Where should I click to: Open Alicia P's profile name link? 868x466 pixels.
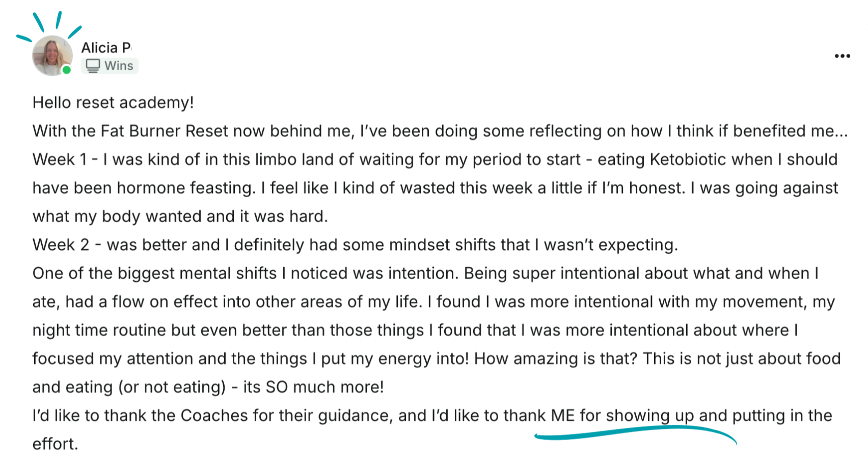pos(106,47)
